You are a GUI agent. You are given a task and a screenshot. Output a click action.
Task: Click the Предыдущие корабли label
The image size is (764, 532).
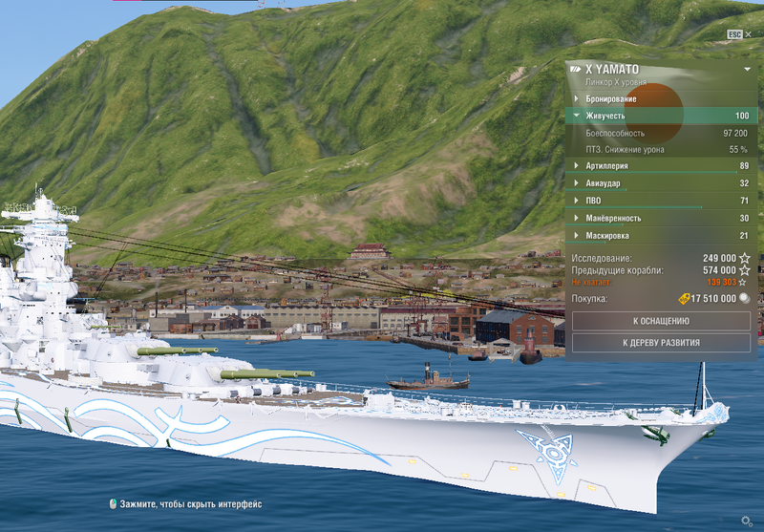[x=617, y=270]
